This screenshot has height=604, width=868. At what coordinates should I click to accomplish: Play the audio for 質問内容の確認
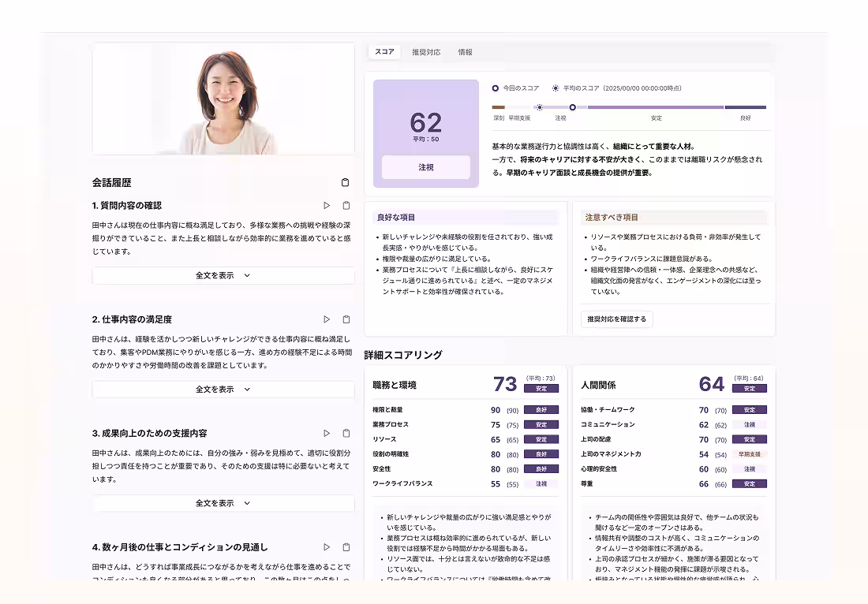326,205
